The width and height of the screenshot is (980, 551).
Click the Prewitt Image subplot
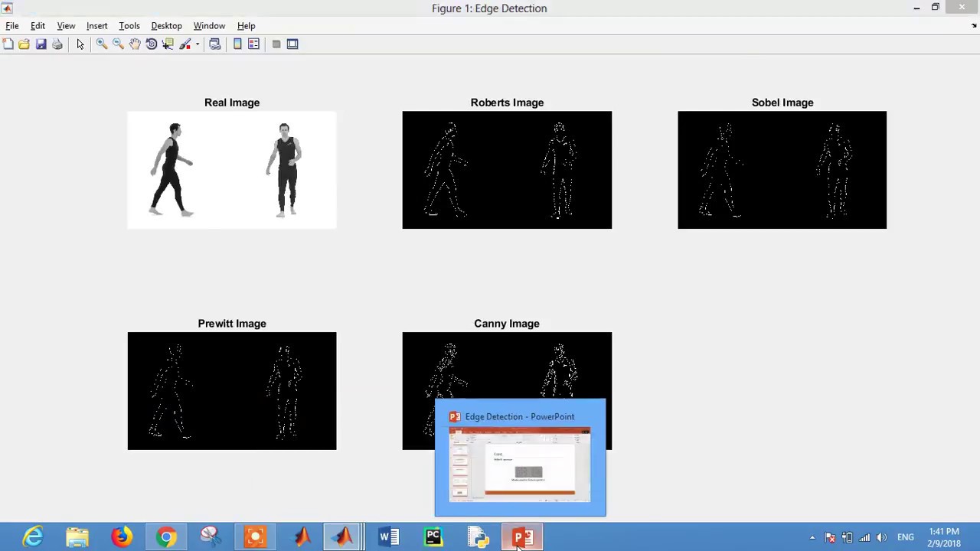click(232, 391)
